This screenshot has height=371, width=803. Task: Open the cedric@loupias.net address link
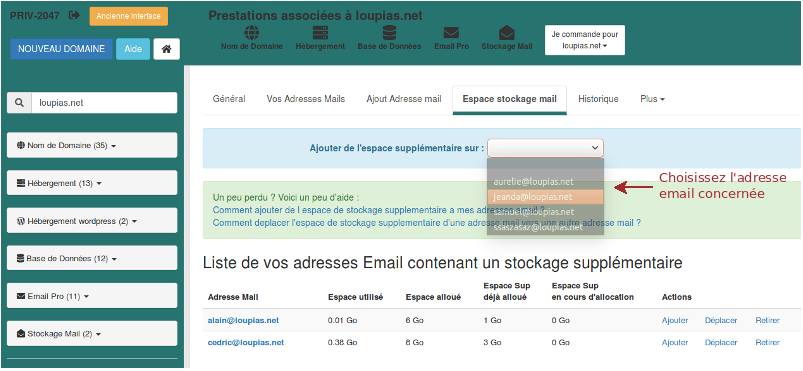pos(246,342)
